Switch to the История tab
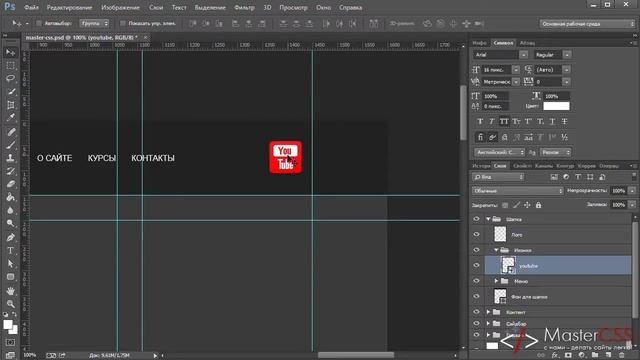The width and height of the screenshot is (640, 360). [481, 166]
